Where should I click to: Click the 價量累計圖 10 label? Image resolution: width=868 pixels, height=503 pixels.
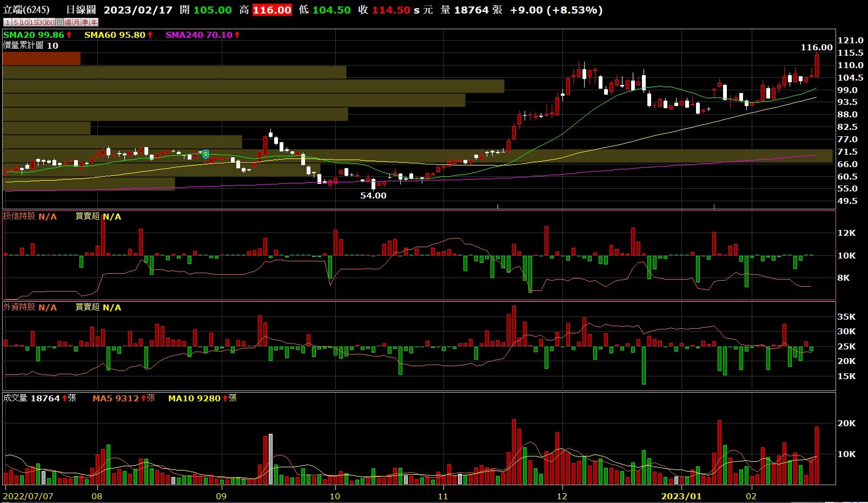31,45
